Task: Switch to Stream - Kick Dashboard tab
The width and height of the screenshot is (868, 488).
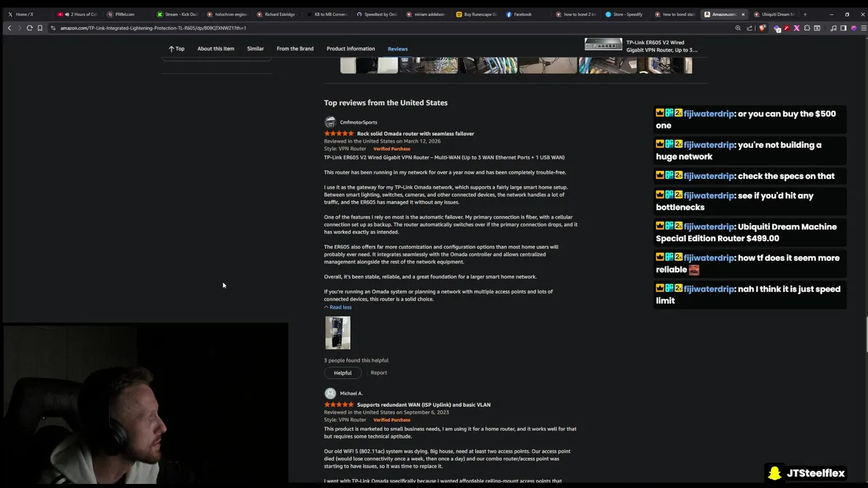Action: click(178, 14)
